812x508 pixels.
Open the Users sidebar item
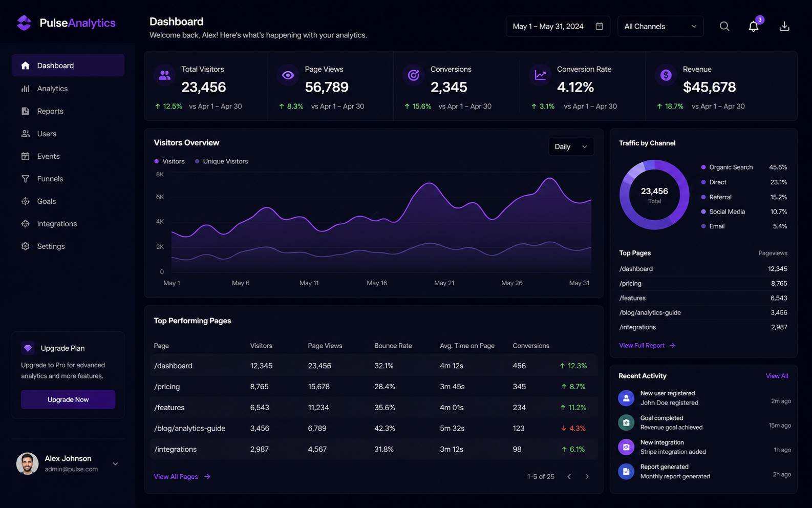point(68,134)
